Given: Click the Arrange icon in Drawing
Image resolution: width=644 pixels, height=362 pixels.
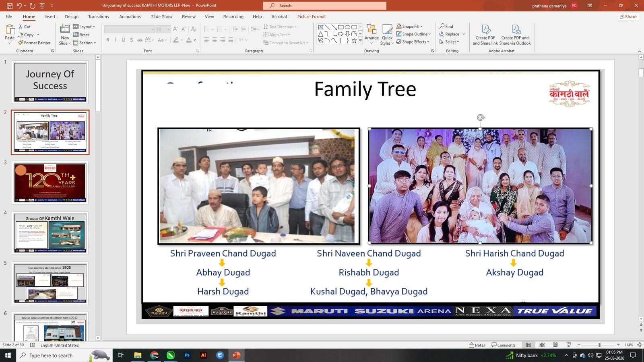Looking at the screenshot, I should [372, 34].
